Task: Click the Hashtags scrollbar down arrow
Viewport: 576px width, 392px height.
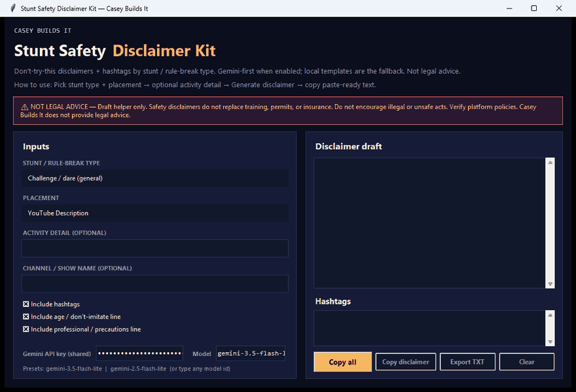Action: 550,342
